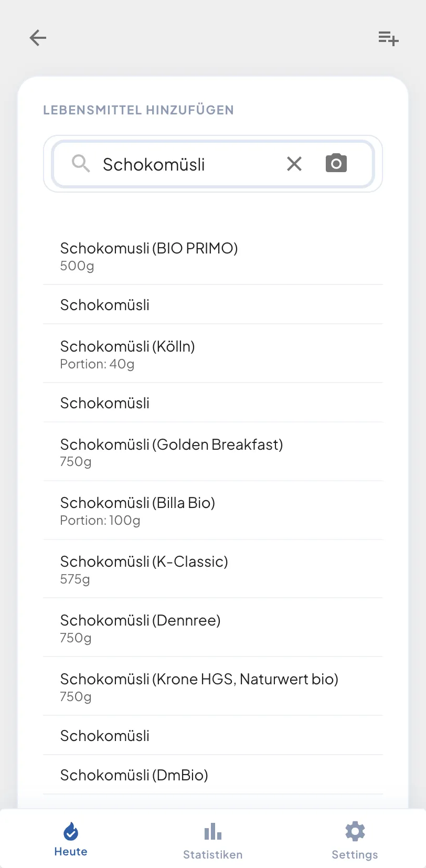Select plain Schokomüsli below BIO PRIMO

coord(212,305)
